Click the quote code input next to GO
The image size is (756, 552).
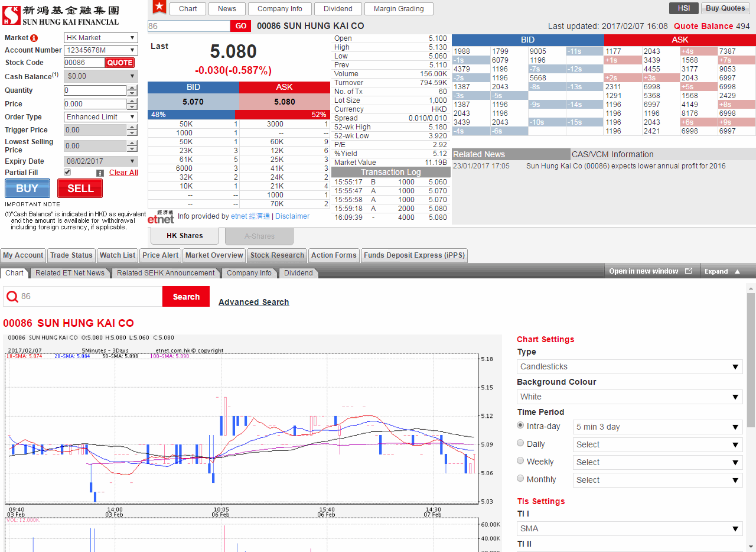[189, 26]
